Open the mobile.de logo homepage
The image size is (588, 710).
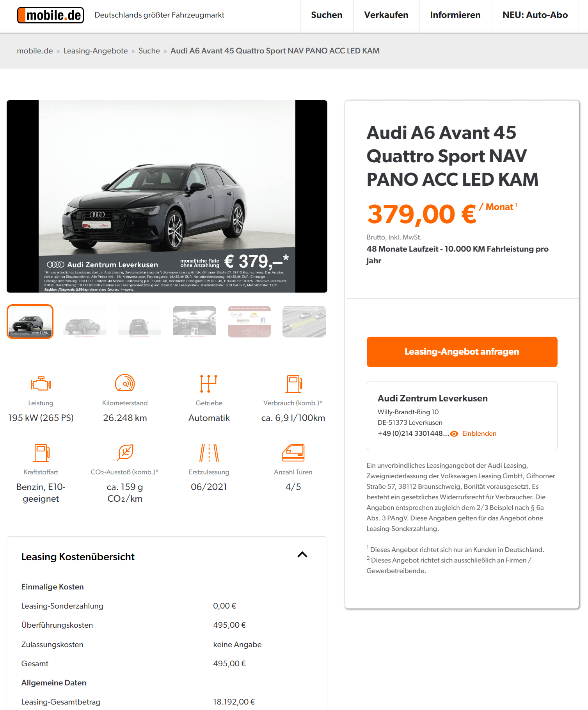[x=51, y=15]
